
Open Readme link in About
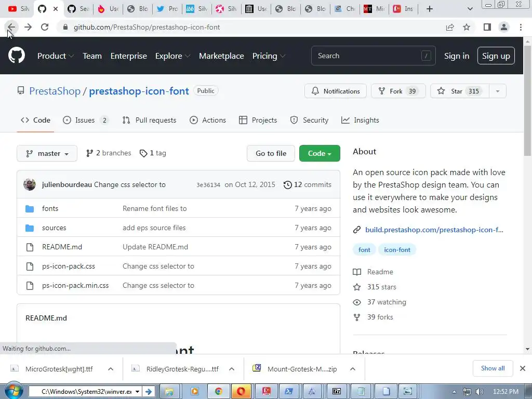[x=373, y=272]
